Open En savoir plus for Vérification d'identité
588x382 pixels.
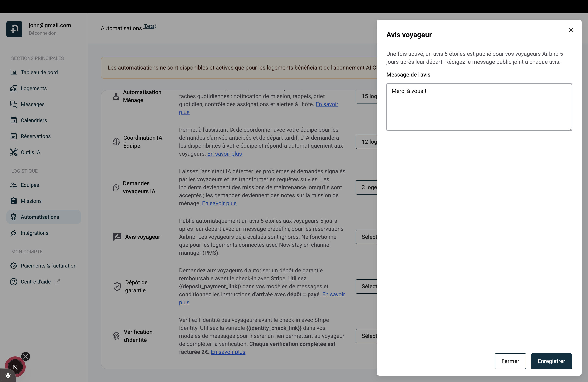[228, 352]
